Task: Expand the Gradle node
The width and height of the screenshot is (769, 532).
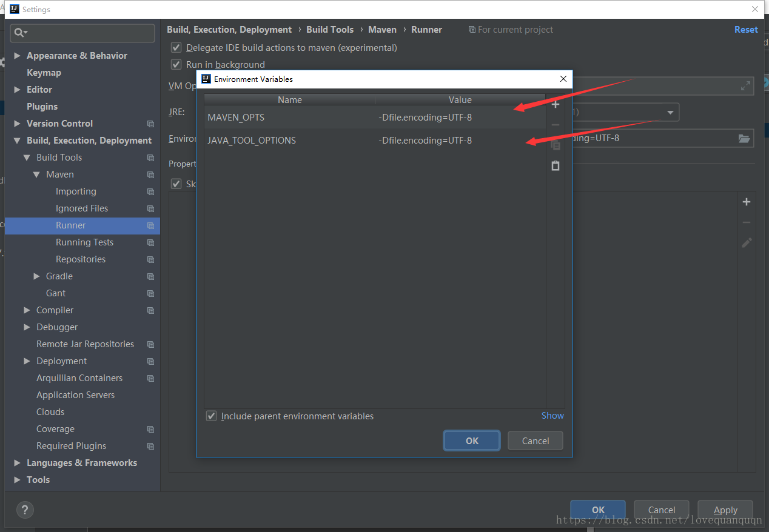Action: (36, 276)
